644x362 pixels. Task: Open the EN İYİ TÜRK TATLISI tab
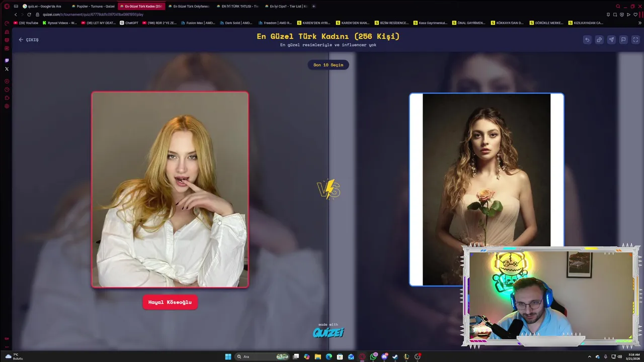238,7
